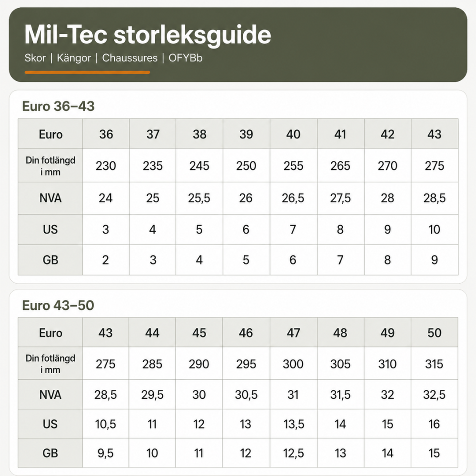Select Euro size 50 header cell

pos(435,333)
